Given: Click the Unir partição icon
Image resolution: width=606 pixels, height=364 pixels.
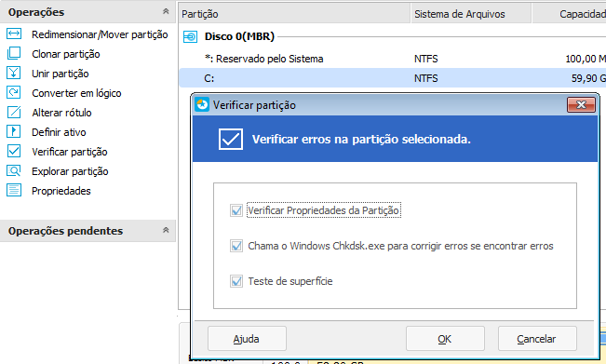Looking at the screenshot, I should click(x=14, y=73).
